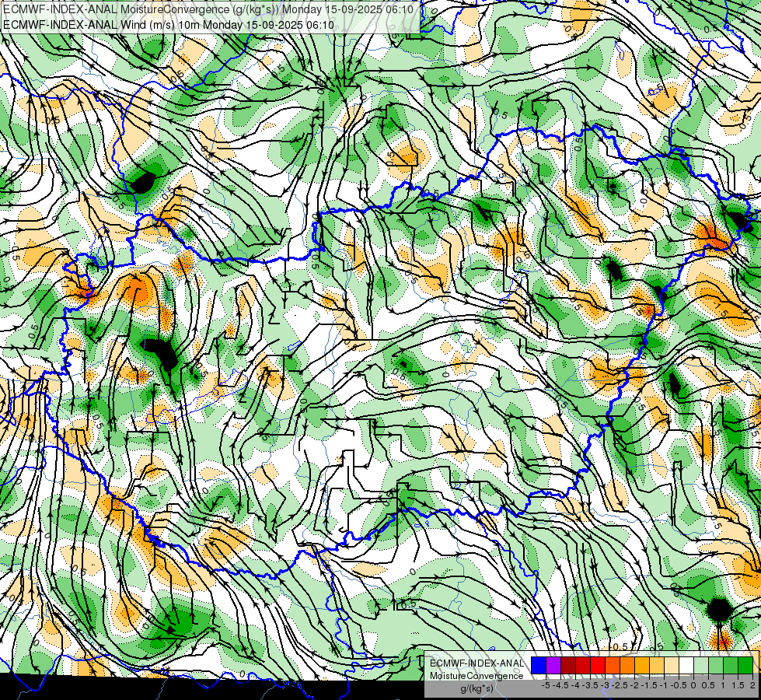761x700 pixels.
Task: Click the blue legend swatch above -5
Action: pos(539,665)
